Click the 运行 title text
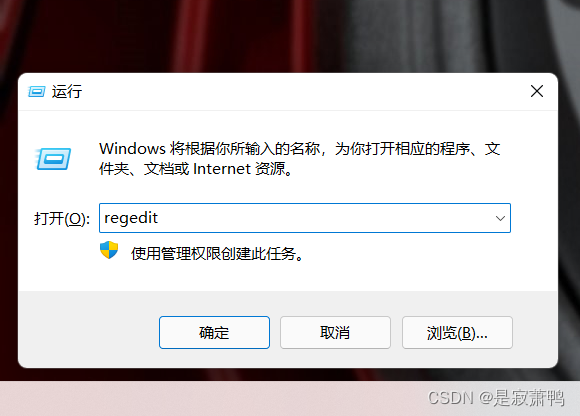 67,91
